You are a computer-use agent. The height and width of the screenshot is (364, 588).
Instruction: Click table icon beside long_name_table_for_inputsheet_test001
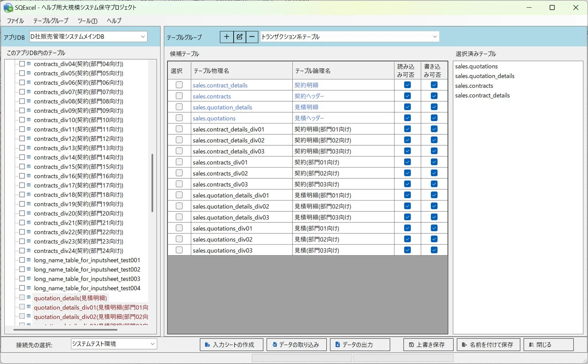pos(29,260)
